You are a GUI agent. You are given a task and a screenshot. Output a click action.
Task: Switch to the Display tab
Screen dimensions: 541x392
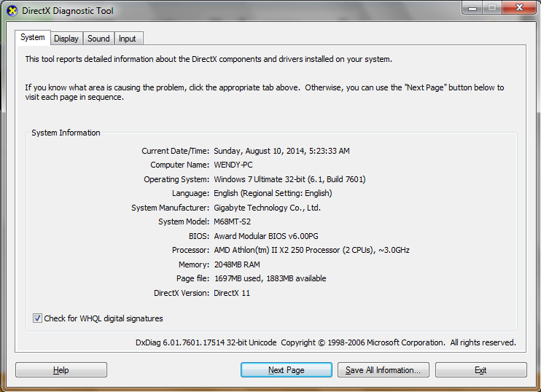pyautogui.click(x=66, y=39)
